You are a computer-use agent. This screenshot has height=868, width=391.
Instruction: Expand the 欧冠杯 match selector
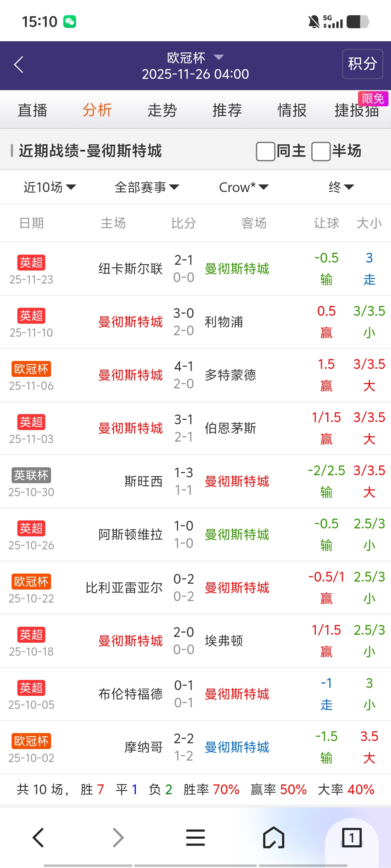coord(195,58)
